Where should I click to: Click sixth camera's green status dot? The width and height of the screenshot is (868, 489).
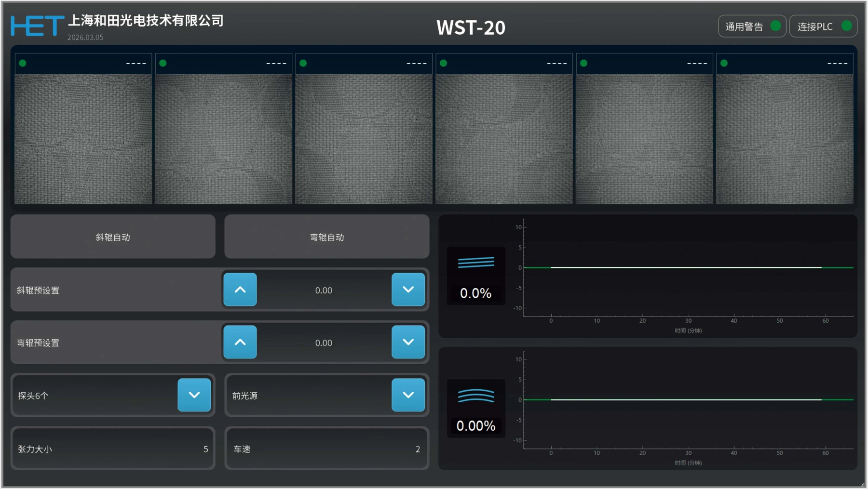click(724, 63)
